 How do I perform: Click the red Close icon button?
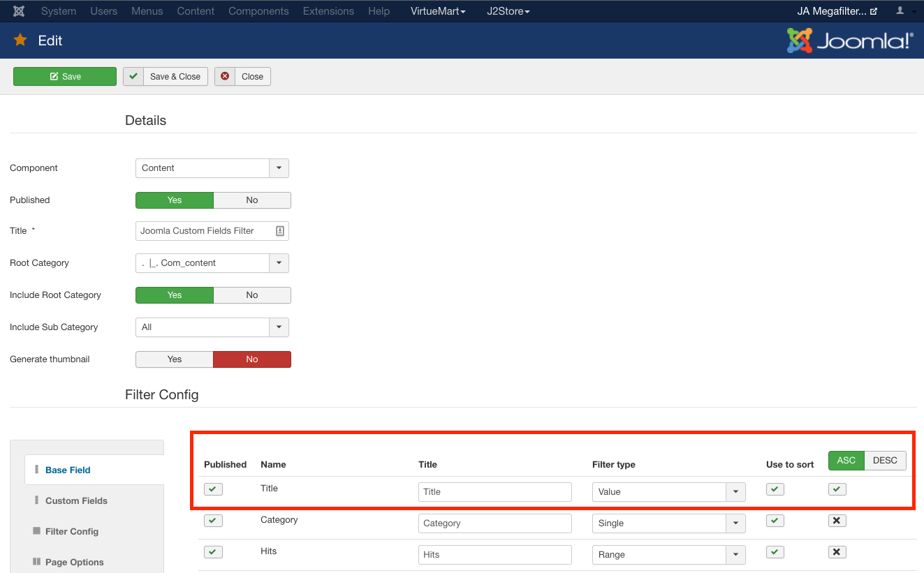coord(225,77)
